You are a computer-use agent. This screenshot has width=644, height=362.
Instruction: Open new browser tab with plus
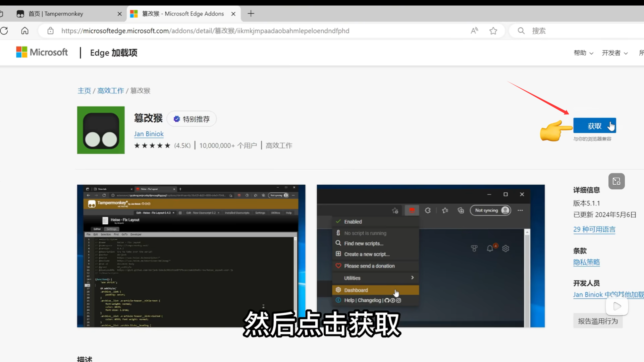tap(251, 14)
